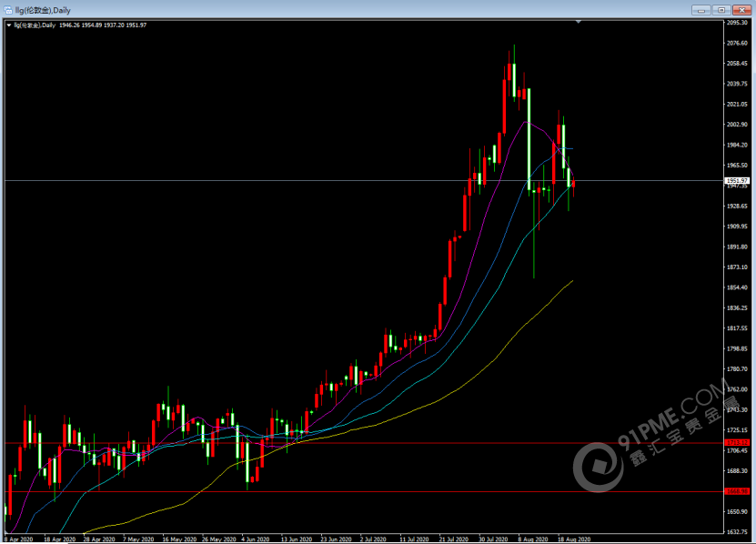This screenshot has height=544, width=756.
Task: Click the 11 Jul 2020 date on the time axis
Action: (x=414, y=539)
